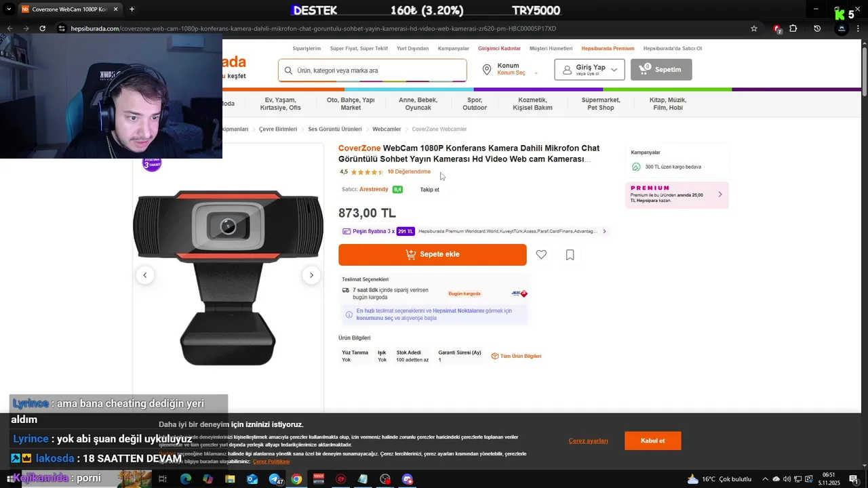The width and height of the screenshot is (868, 488).
Task: Click the Konum location pin icon
Action: 487,70
